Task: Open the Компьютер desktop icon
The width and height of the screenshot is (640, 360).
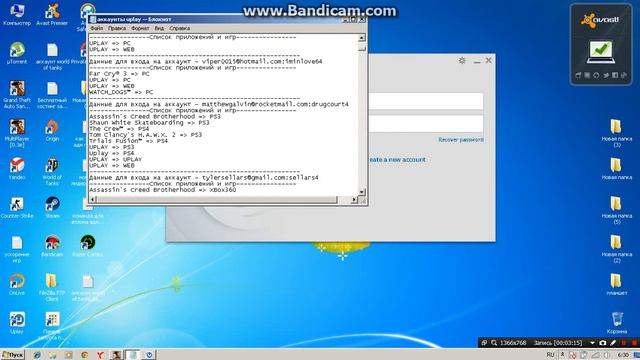Action: (x=17, y=15)
